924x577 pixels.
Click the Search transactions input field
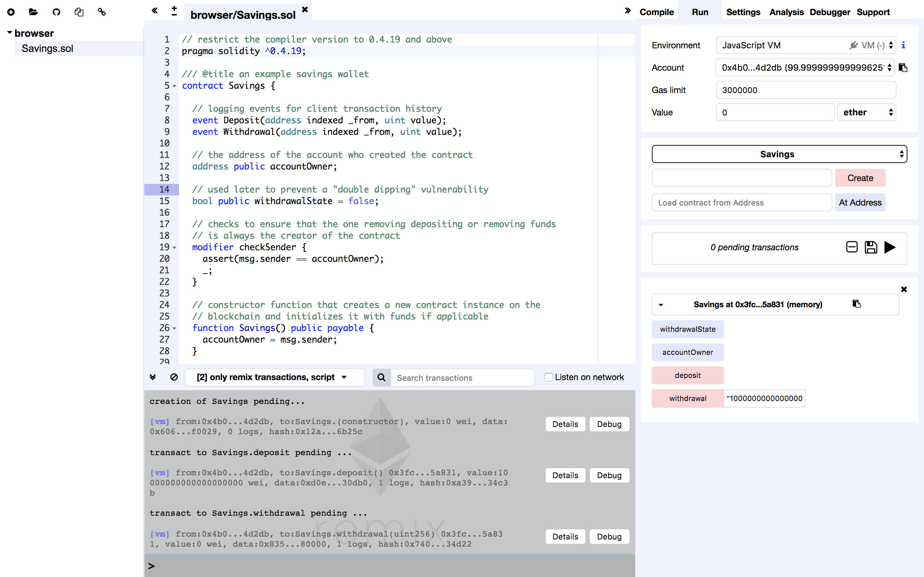pos(462,378)
